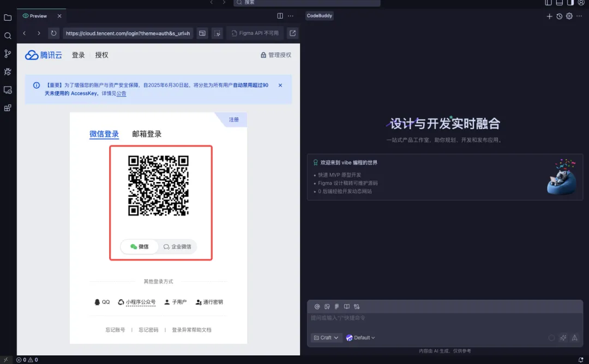This screenshot has width=589, height=364.
Task: Insert an @ mention in chat input
Action: click(317, 307)
